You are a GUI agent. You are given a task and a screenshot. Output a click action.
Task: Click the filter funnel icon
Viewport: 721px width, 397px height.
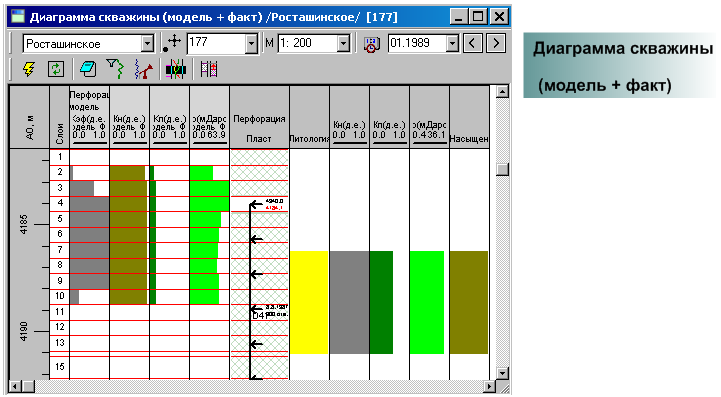(x=115, y=69)
